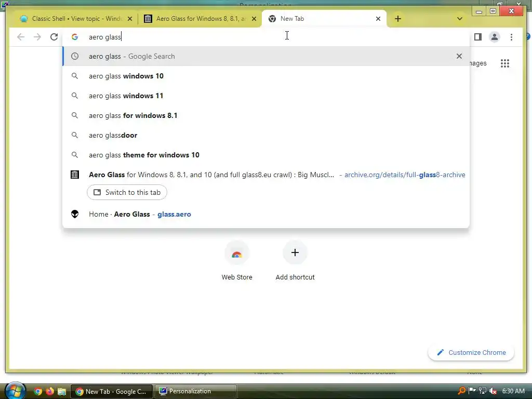
Task: Launch Firefox from the quick launch icon
Action: tap(49, 391)
